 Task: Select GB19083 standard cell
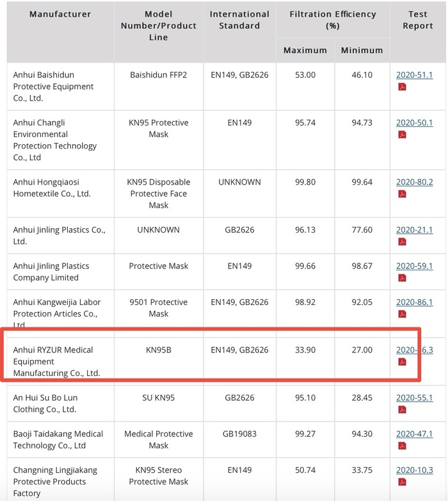coord(239,439)
